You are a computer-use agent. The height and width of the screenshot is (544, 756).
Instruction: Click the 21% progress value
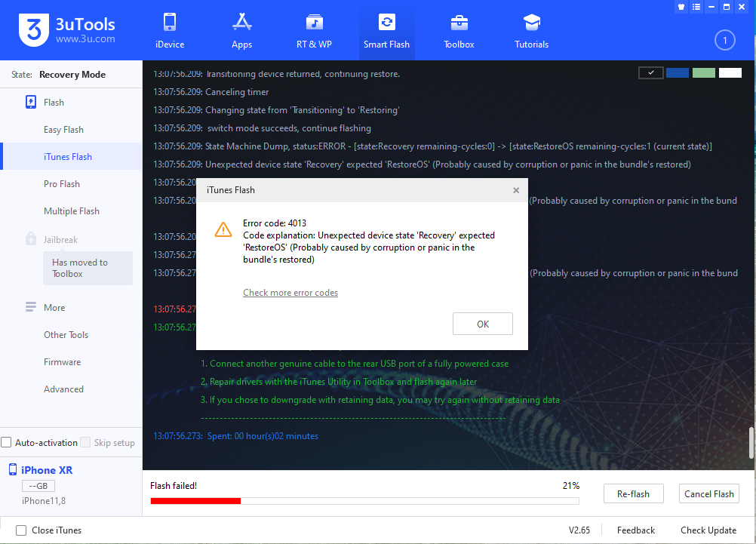point(571,486)
